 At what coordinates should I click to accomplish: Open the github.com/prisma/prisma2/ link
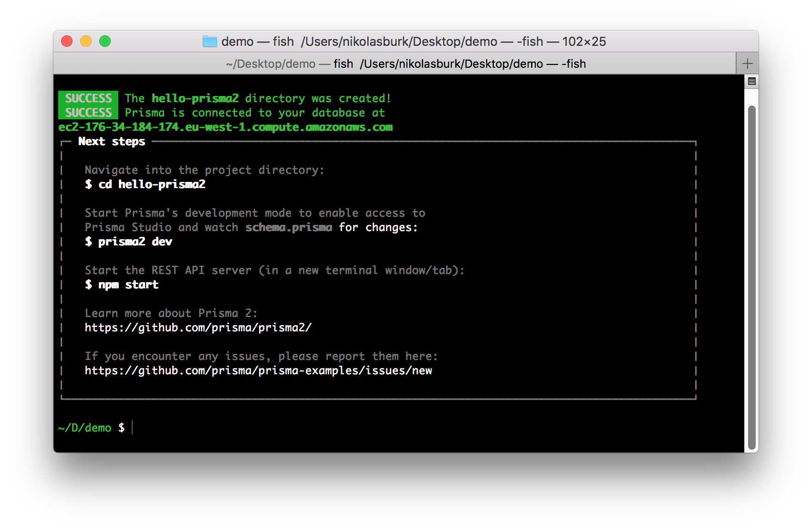click(x=198, y=328)
